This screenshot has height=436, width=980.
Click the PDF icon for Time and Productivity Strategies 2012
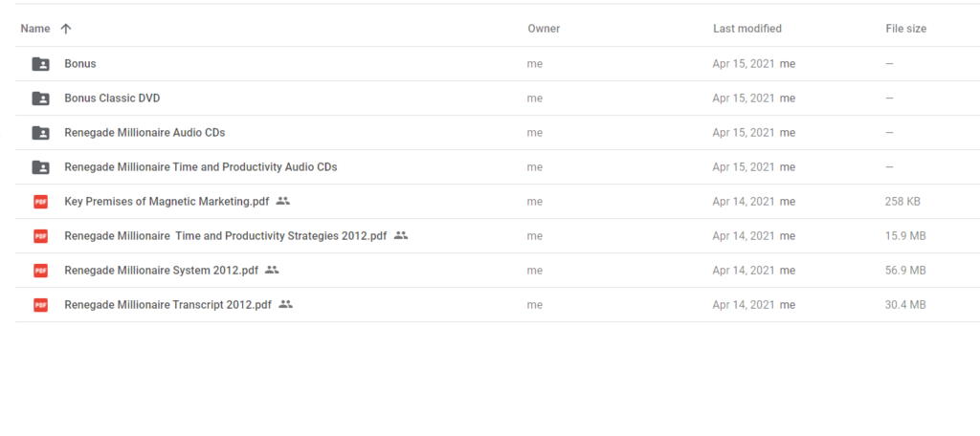pos(40,235)
